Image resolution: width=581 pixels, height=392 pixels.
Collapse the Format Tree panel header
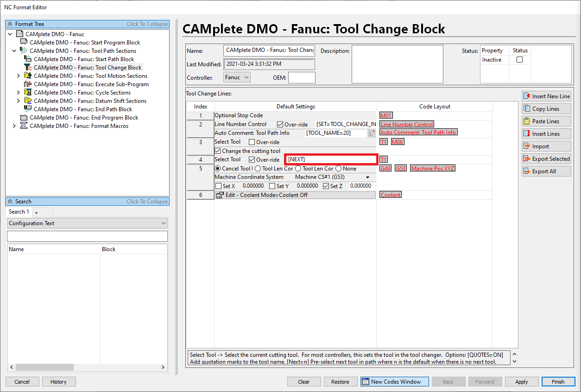click(x=87, y=24)
